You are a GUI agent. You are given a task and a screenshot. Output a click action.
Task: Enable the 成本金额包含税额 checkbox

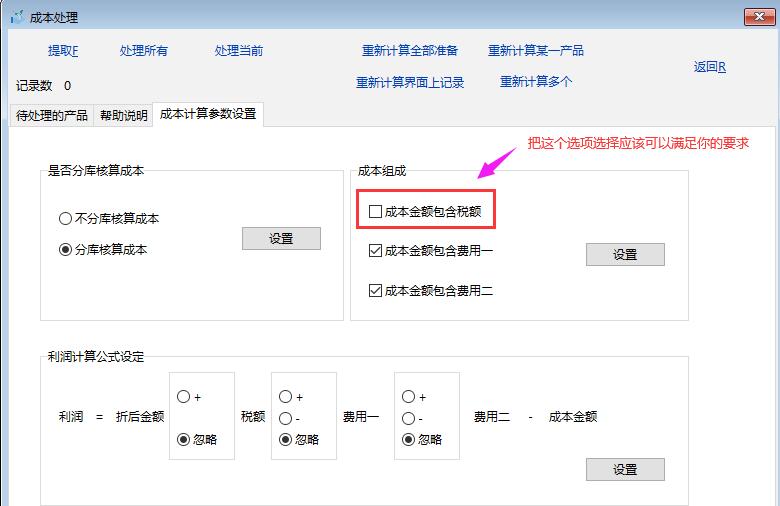tap(376, 212)
